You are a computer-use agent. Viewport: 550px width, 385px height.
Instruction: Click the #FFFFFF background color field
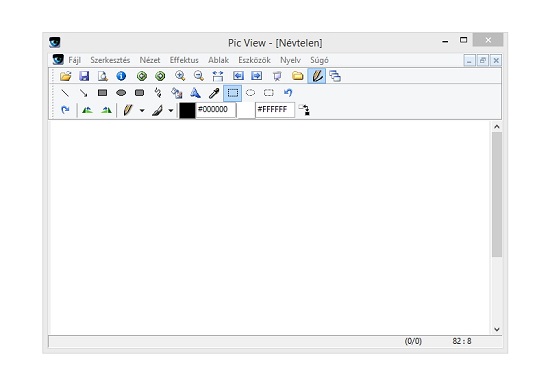[275, 110]
